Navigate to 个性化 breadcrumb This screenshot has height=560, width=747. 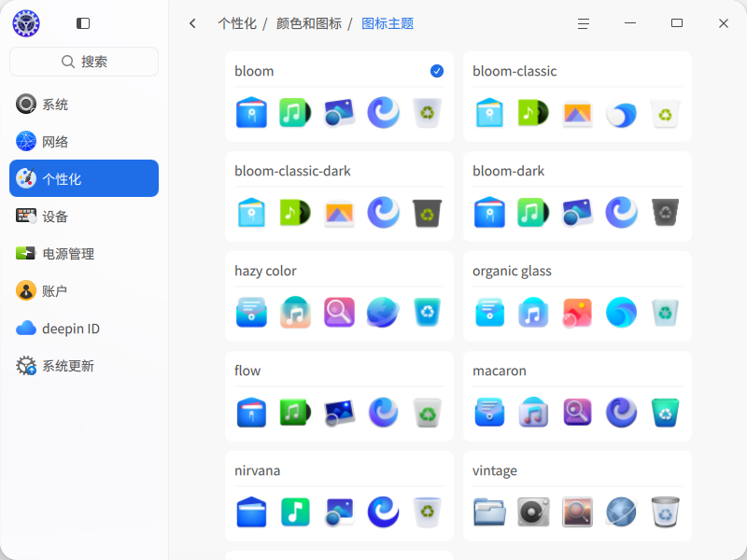pyautogui.click(x=237, y=23)
